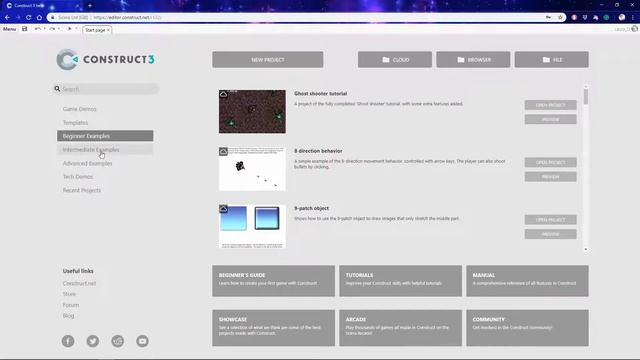Select Advanced Examples category

coord(105,163)
